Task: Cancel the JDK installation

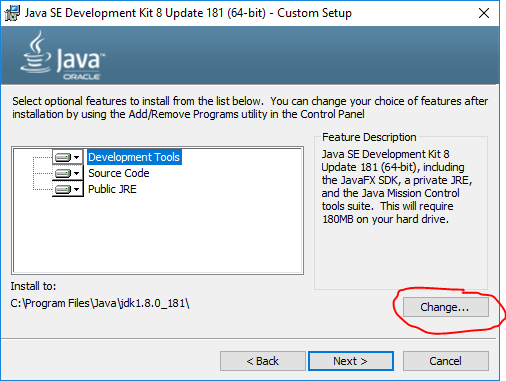Action: [x=446, y=361]
